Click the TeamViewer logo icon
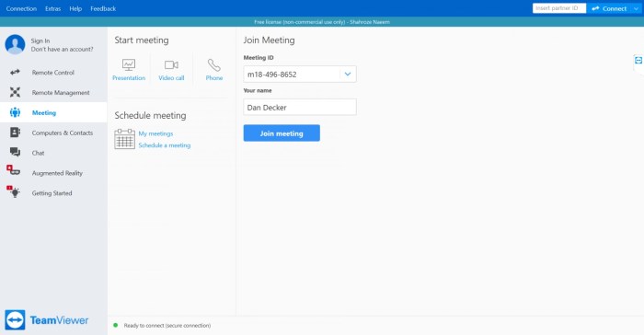644x335 pixels. point(16,320)
